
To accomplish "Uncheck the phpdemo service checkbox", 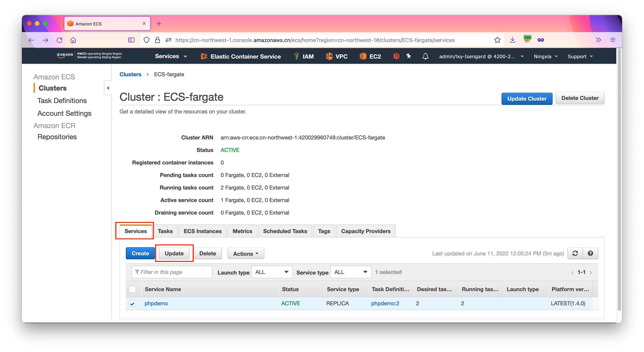I will (132, 304).
